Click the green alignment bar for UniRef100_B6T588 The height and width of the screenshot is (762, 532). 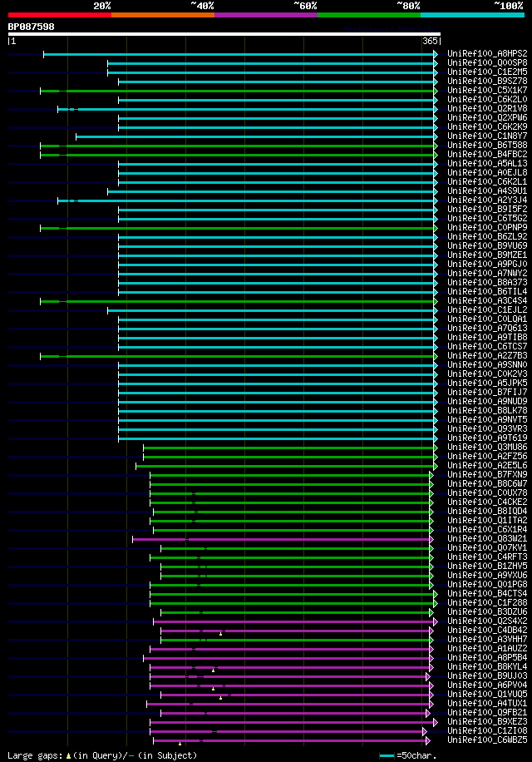(x=237, y=146)
